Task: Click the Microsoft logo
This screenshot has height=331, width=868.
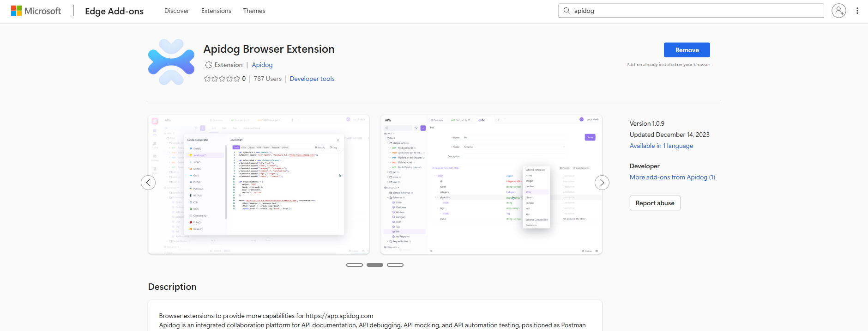Action: [x=36, y=11]
